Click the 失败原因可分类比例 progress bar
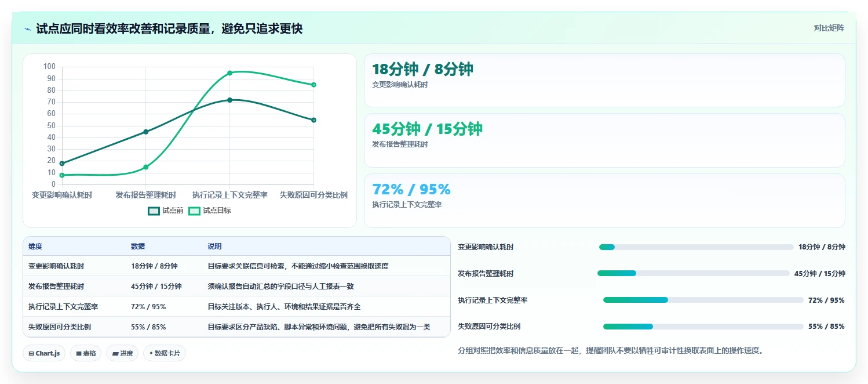The height and width of the screenshot is (384, 868). 703,327
